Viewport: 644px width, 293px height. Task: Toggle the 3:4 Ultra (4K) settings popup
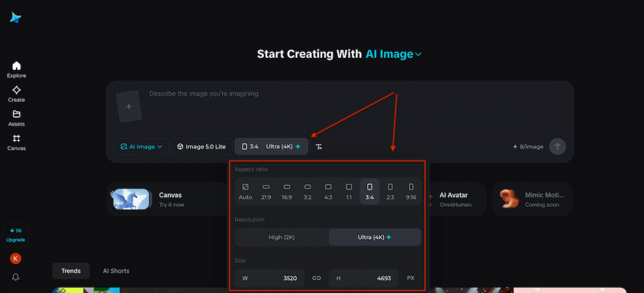271,146
